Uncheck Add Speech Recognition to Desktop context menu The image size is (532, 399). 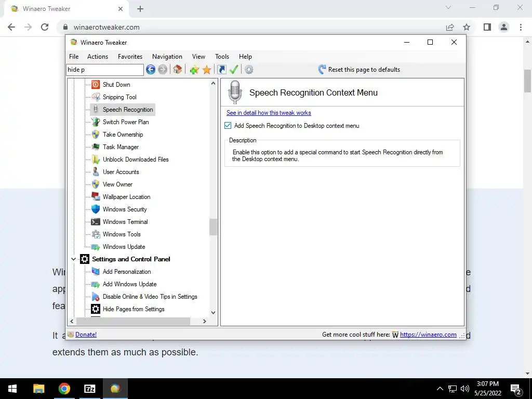pos(228,126)
